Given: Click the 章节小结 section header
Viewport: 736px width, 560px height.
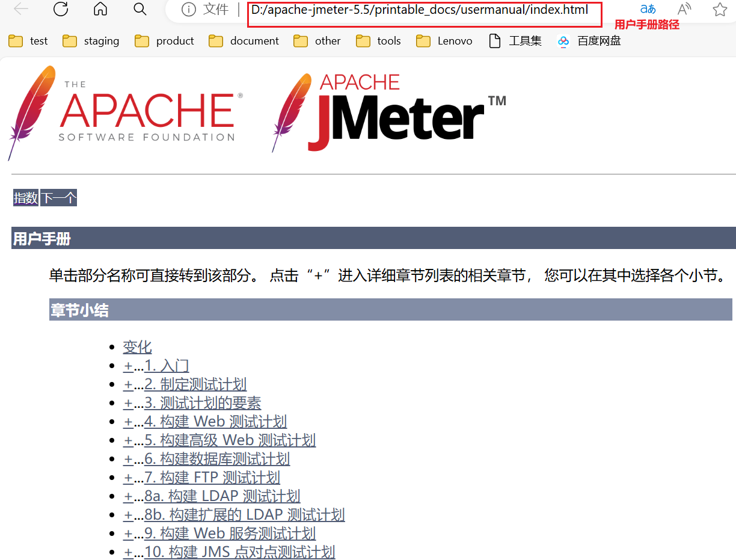Looking at the screenshot, I should [391, 310].
